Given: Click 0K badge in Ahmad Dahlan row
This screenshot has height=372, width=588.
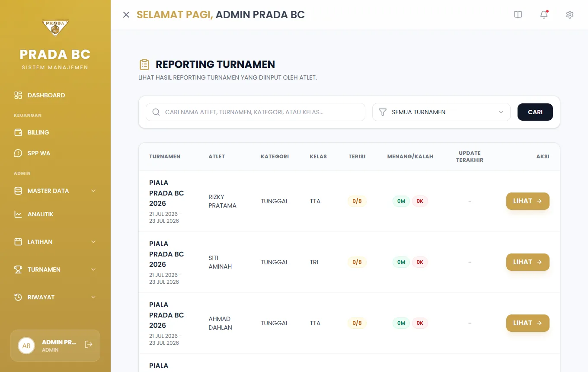Looking at the screenshot, I should [x=420, y=323].
